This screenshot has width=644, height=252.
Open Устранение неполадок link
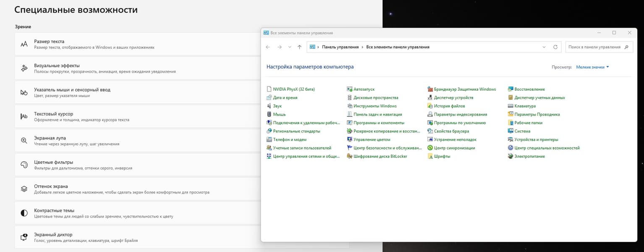[455, 139]
